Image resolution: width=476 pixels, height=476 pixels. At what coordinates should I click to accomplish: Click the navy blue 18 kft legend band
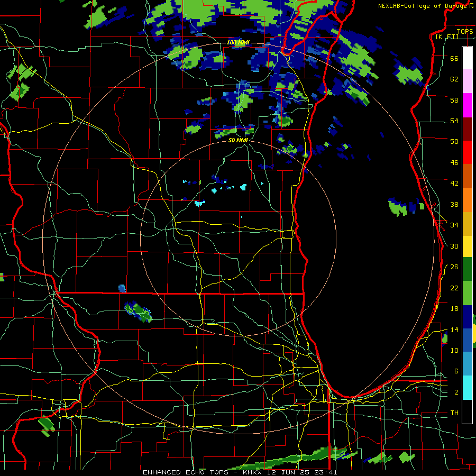tap(467, 317)
